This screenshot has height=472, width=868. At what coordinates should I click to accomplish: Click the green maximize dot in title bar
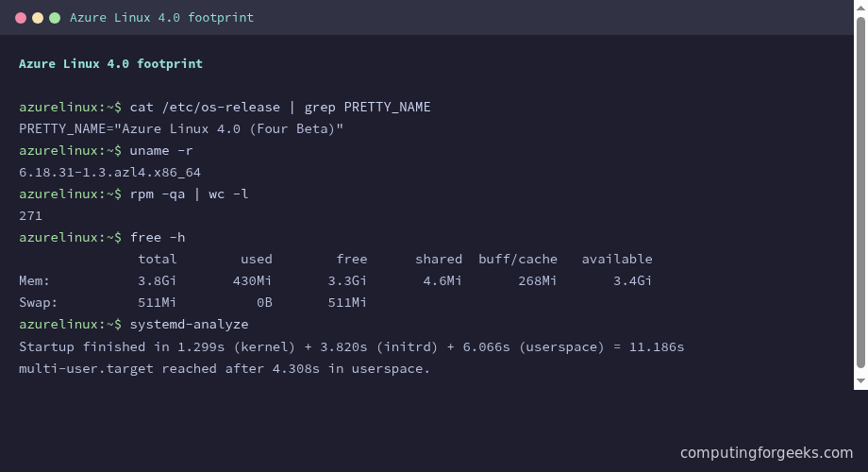55,18
